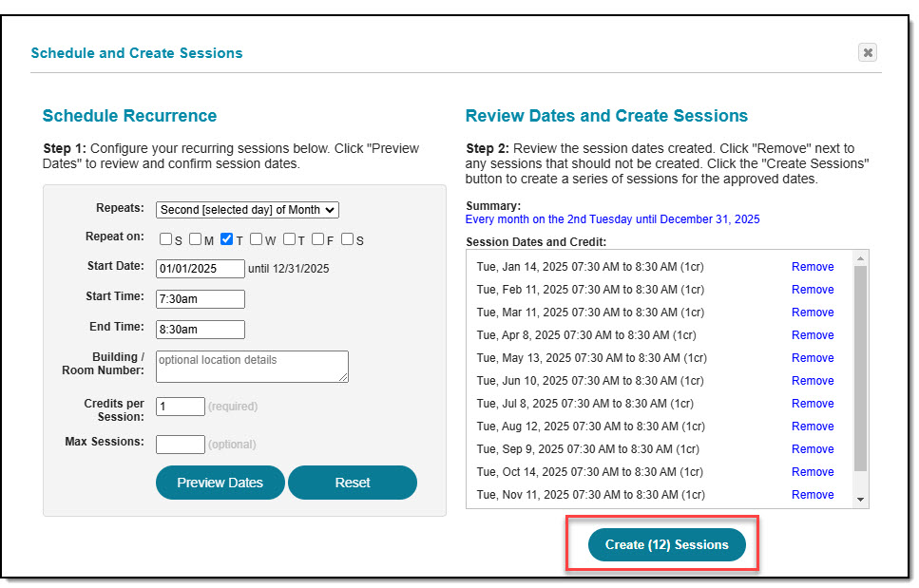Check the Friday repeat checkbox
Image resolution: width=919 pixels, height=588 pixels.
(318, 239)
